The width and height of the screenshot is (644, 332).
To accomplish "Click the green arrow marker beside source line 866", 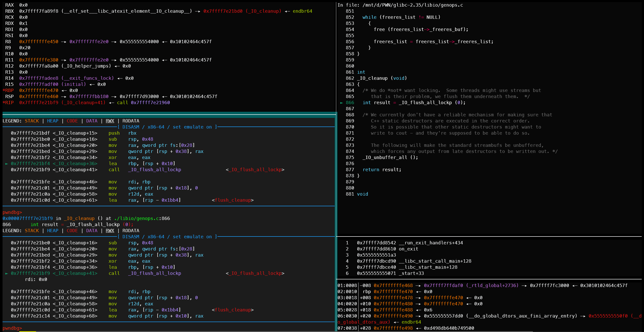I will point(342,103).
